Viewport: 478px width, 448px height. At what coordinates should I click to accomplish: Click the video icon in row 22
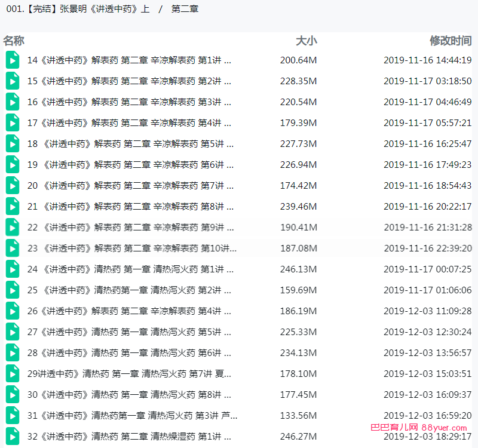click(x=13, y=228)
